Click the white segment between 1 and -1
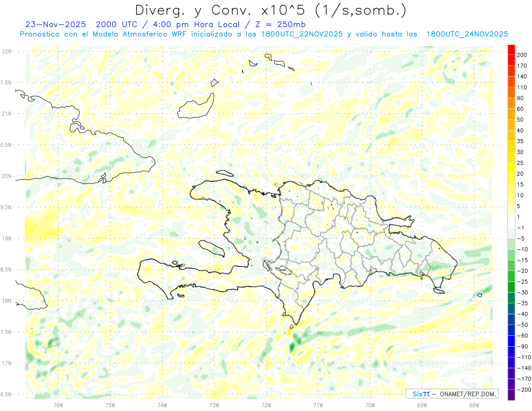Image resolution: width=532 pixels, height=411 pixels. (511, 222)
